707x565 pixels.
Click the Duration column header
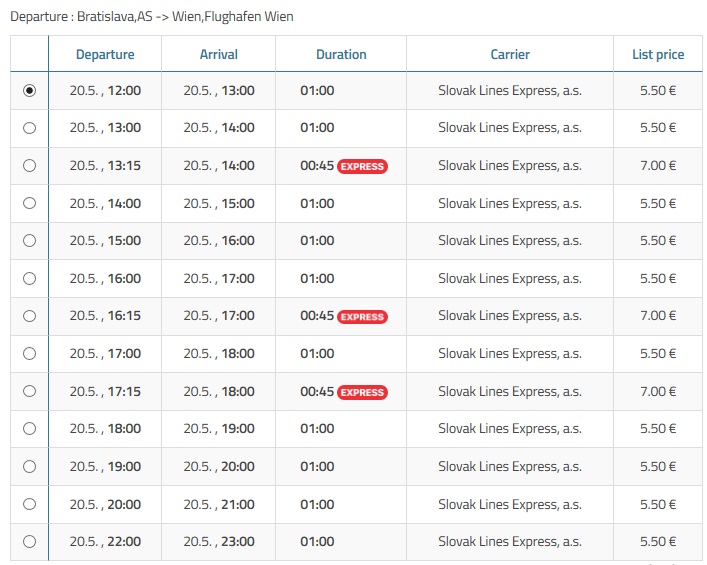coord(341,54)
